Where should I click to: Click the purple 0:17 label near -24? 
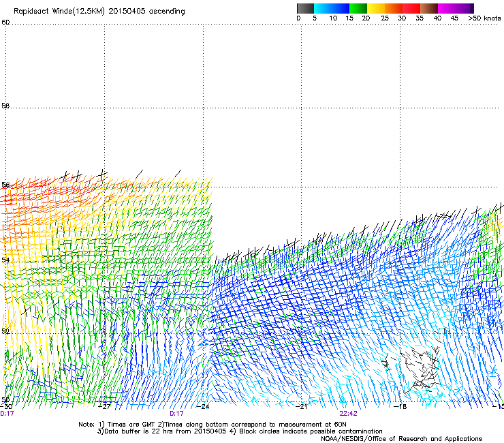(x=176, y=414)
